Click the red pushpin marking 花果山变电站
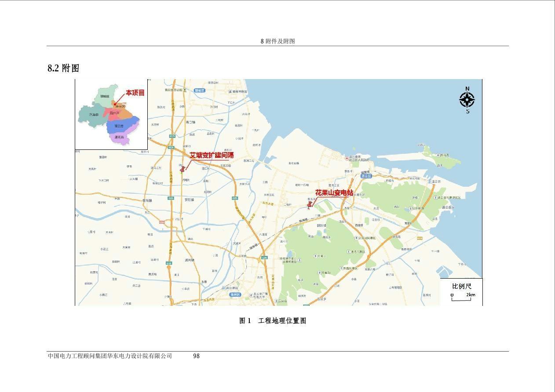This screenshot has width=555, height=392. tap(310, 205)
